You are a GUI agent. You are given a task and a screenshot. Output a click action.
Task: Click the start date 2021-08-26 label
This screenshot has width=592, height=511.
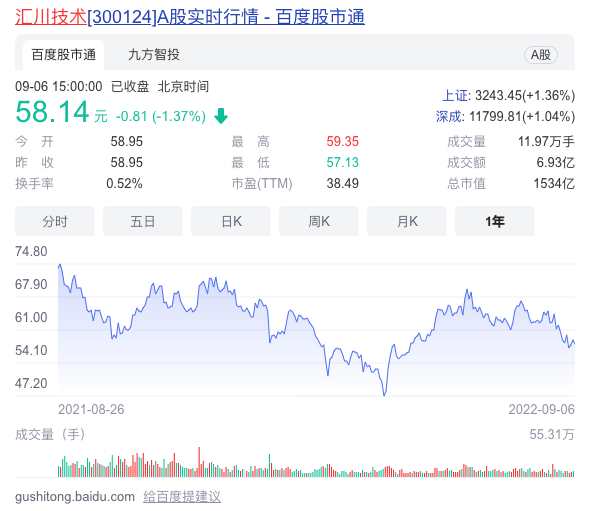coord(91,409)
